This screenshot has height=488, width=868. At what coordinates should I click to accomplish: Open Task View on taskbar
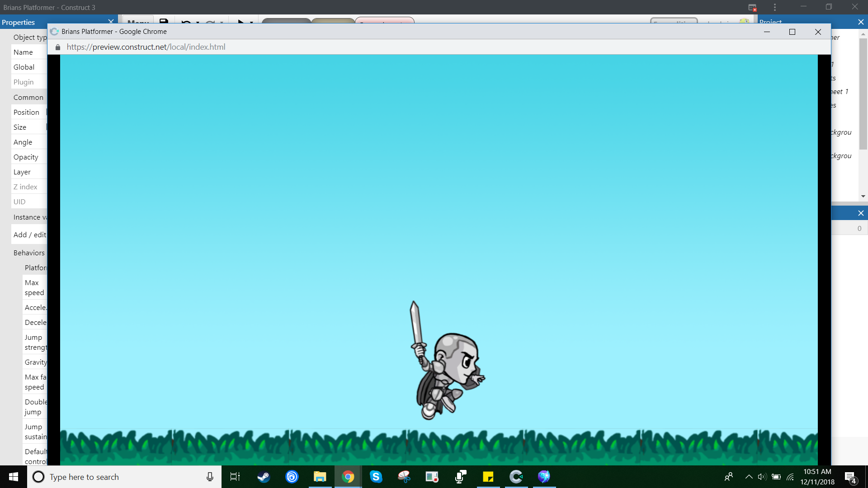pos(235,477)
